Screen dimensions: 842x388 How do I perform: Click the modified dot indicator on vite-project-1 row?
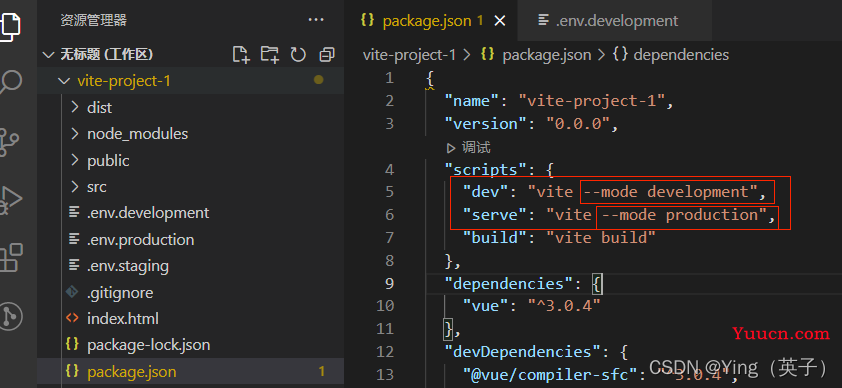[318, 80]
